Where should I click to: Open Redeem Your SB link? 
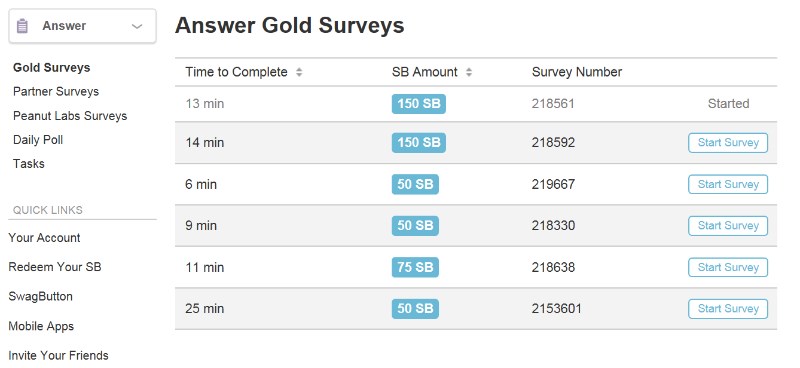55,267
